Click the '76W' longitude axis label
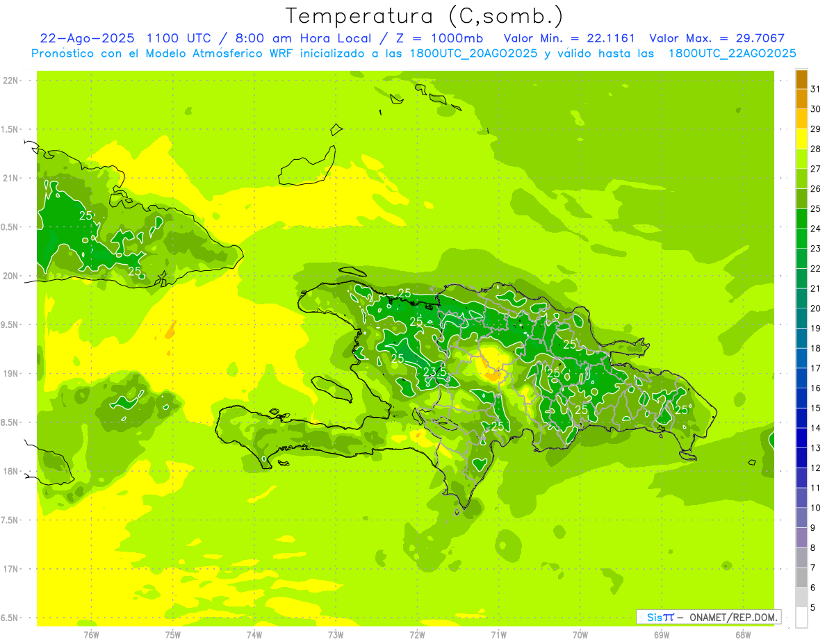The height and width of the screenshot is (644, 834). (91, 635)
